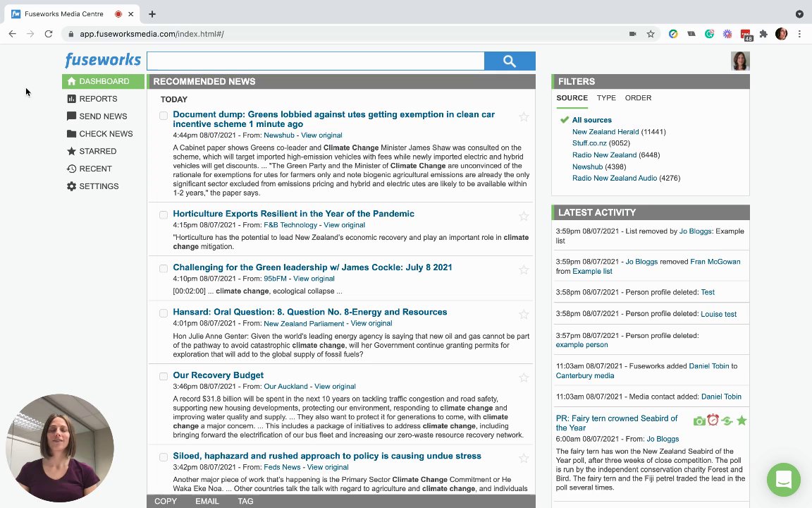Select the Source filter tab
This screenshot has height=508, width=812.
[572, 98]
